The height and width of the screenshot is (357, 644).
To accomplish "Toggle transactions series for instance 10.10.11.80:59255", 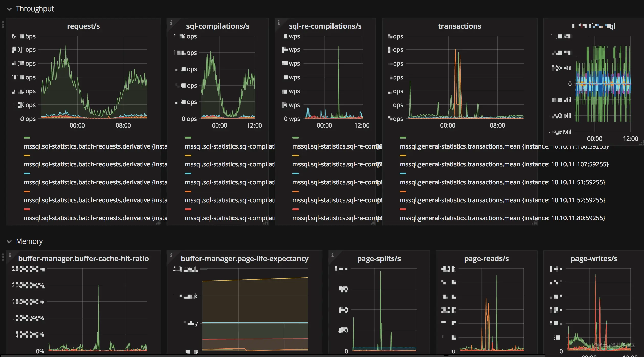I will [x=502, y=218].
